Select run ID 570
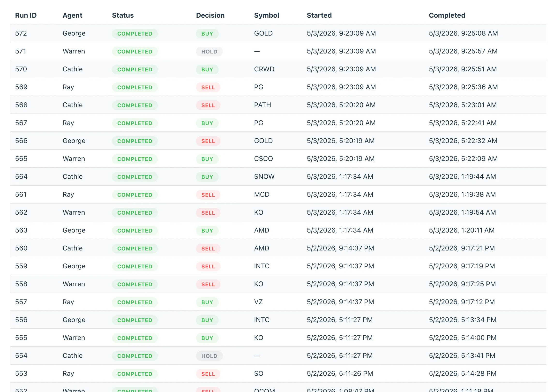This screenshot has height=392, width=554. (21, 69)
